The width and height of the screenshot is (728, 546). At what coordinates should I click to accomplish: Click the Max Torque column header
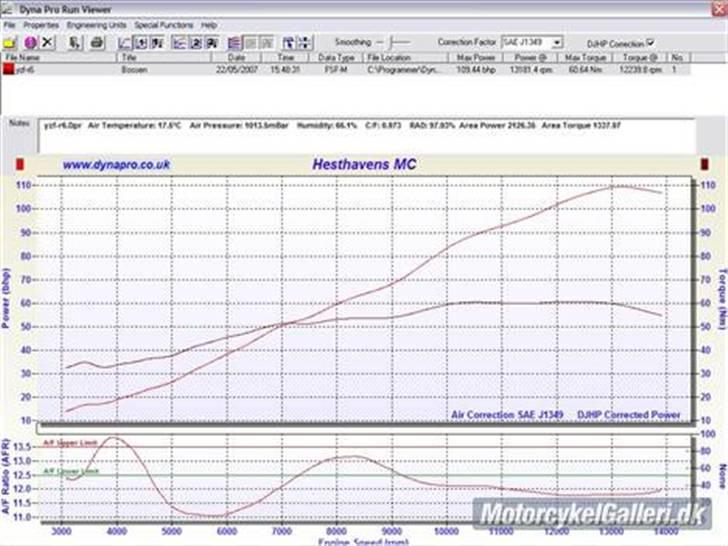585,58
